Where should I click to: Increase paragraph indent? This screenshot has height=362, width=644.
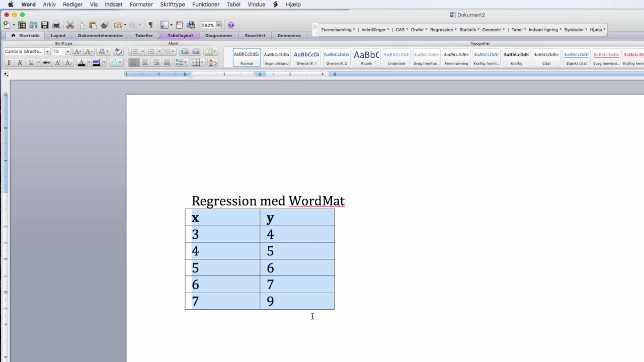pyautogui.click(x=195, y=51)
